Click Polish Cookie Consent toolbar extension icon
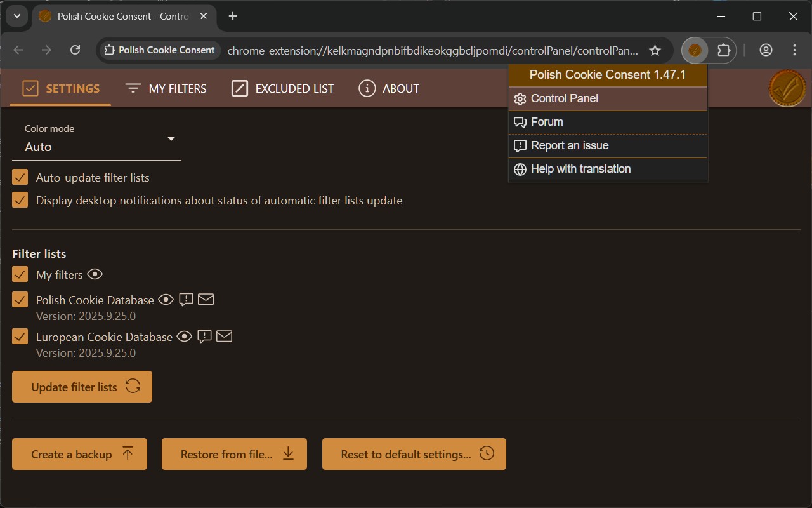812x508 pixels. click(695, 50)
